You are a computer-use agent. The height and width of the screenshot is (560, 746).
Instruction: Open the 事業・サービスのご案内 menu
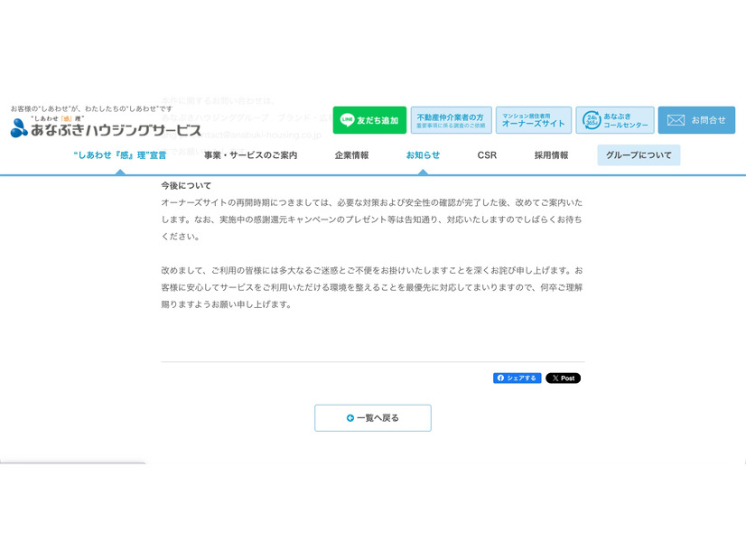click(251, 155)
